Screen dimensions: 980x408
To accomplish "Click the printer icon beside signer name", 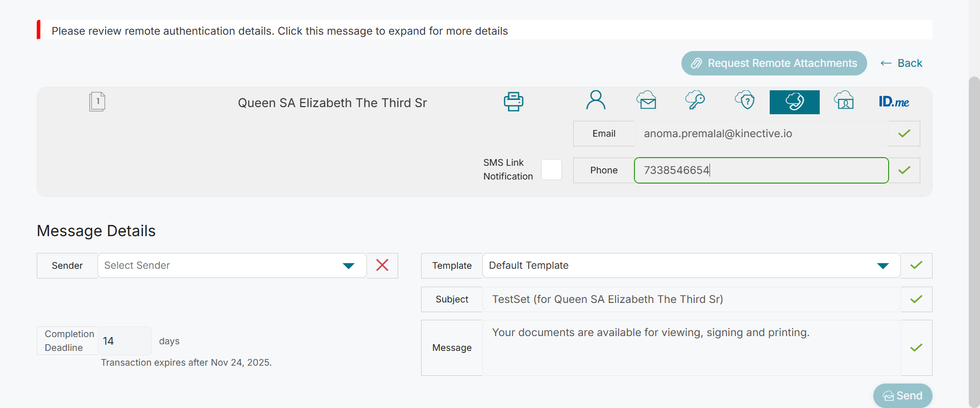I will pyautogui.click(x=513, y=101).
